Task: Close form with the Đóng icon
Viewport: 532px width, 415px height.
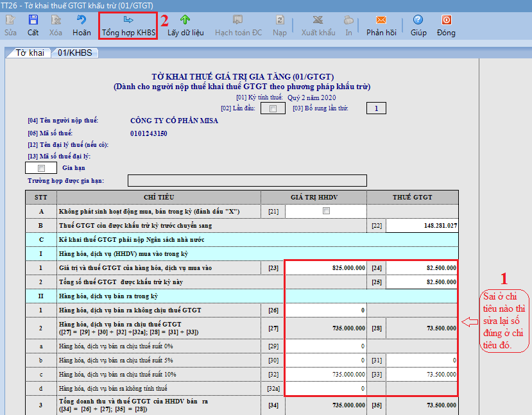Action: tap(446, 20)
